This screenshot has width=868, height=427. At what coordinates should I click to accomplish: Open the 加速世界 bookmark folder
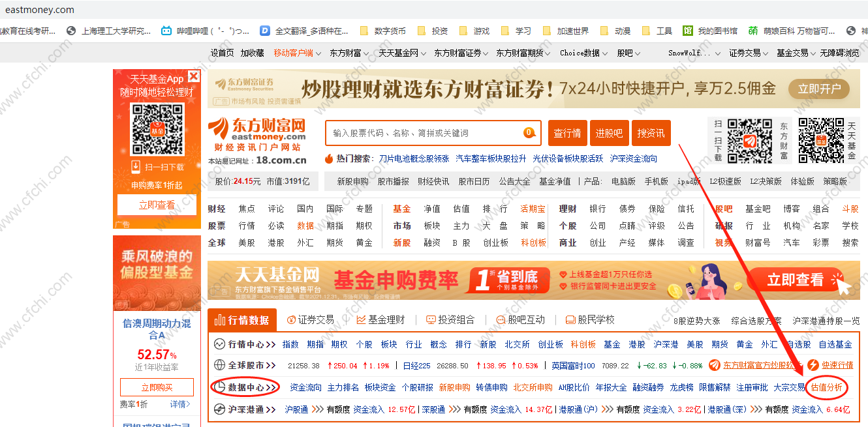tap(566, 31)
